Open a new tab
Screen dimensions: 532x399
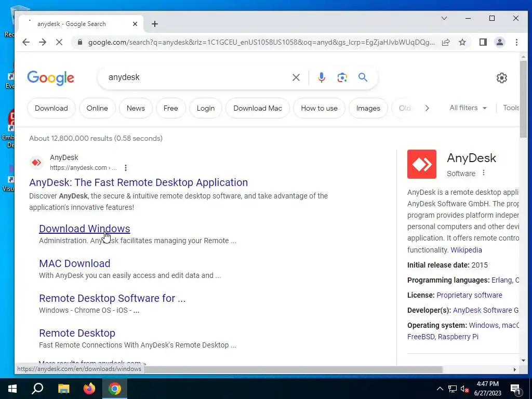coord(155,24)
